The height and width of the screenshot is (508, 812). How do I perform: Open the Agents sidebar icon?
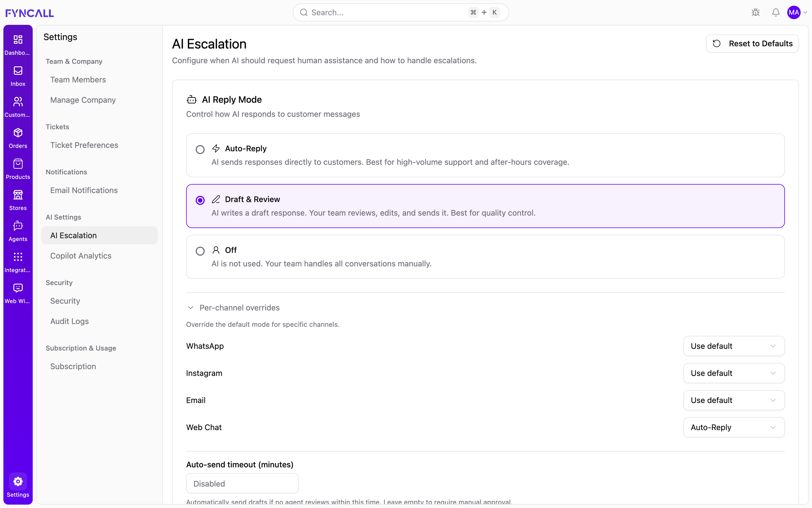[18, 226]
